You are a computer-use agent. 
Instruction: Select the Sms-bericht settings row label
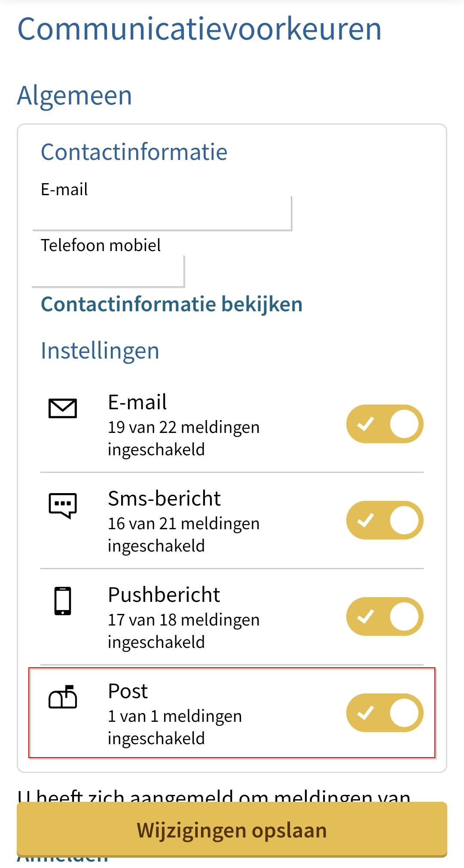[x=164, y=499]
